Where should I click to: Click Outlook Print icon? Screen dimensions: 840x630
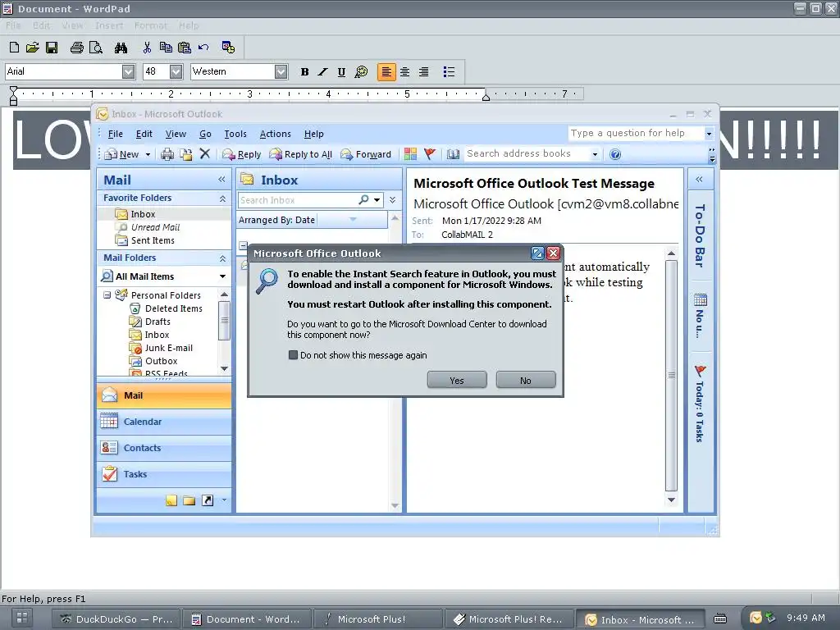167,154
